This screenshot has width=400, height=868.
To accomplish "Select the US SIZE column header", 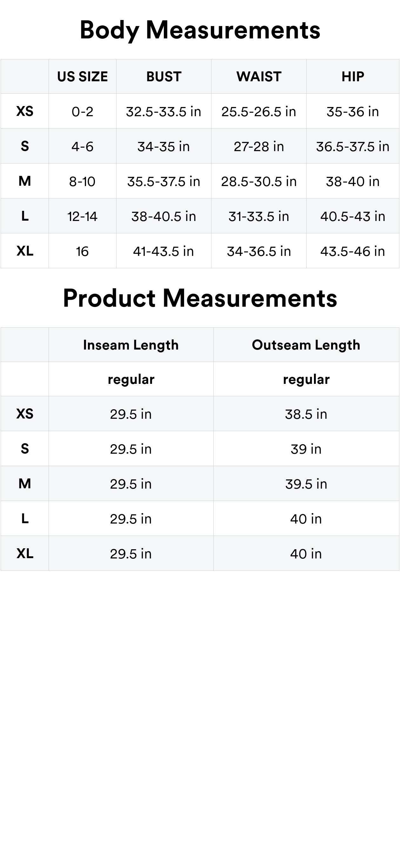I will pos(82,77).
